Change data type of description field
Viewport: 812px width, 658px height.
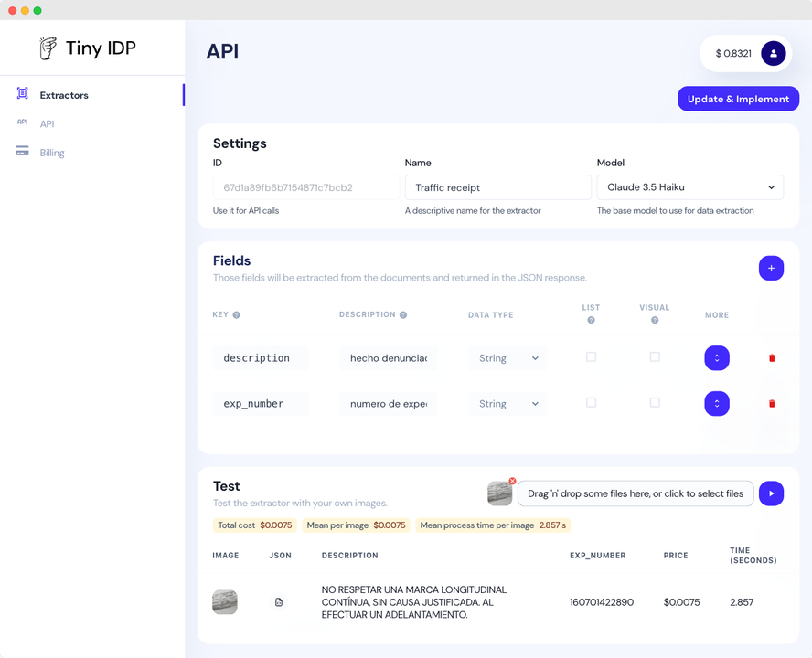click(507, 358)
